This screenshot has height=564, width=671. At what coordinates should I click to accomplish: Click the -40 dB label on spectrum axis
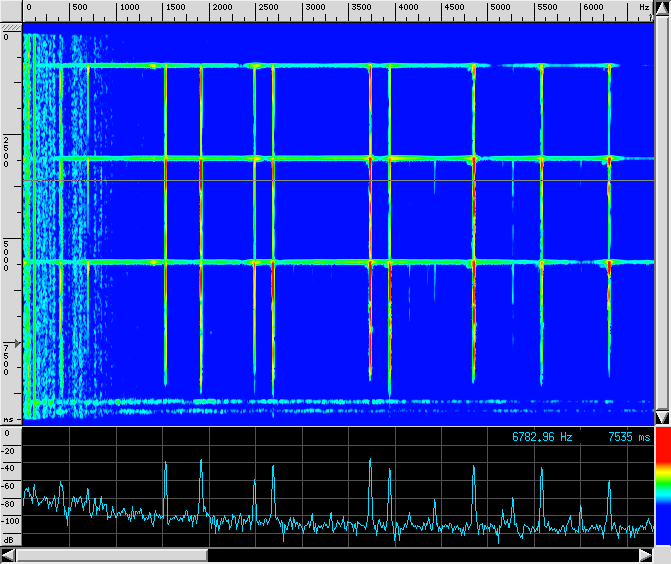8,468
